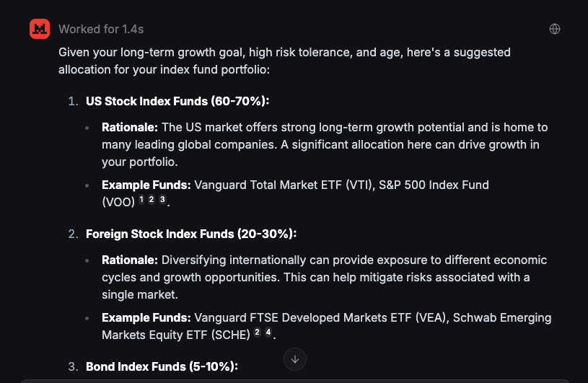Open citation 1 after the VOO fund
The image size is (588, 383).
(x=142, y=200)
